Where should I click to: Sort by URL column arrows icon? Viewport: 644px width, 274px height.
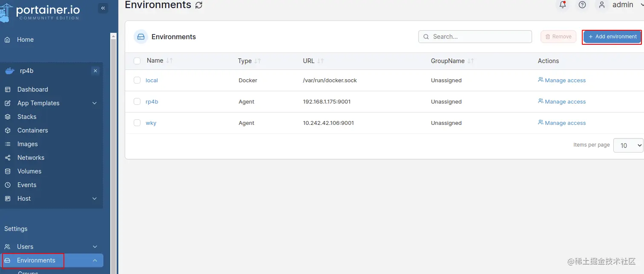coord(321,61)
